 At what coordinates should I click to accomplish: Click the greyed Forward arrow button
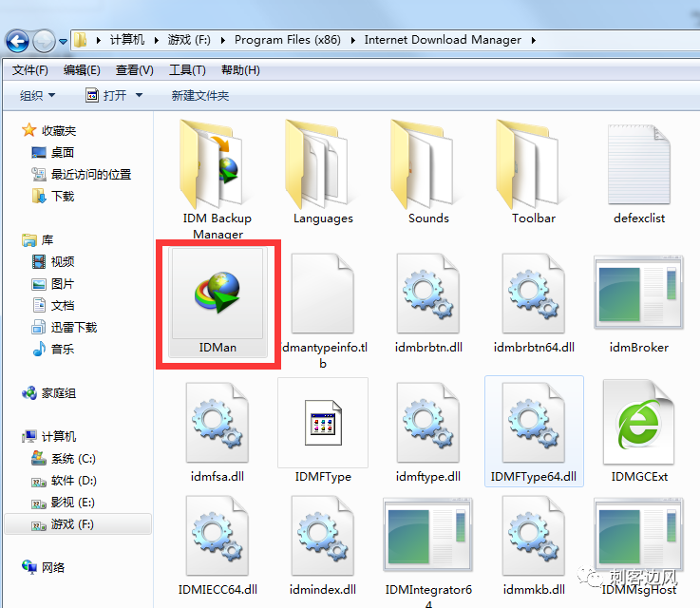(44, 42)
